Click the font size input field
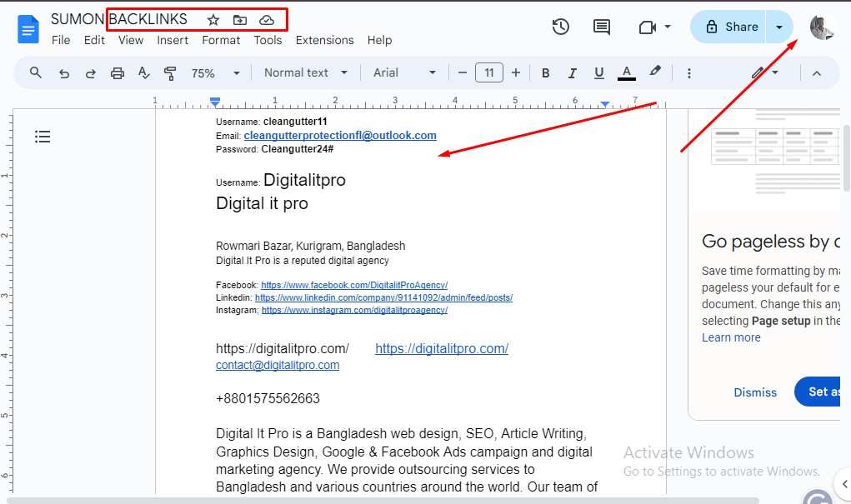The height and width of the screenshot is (504, 851). pyautogui.click(x=489, y=73)
